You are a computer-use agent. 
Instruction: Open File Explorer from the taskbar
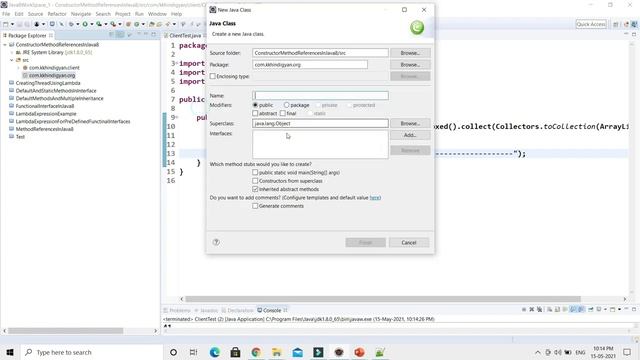click(277, 352)
